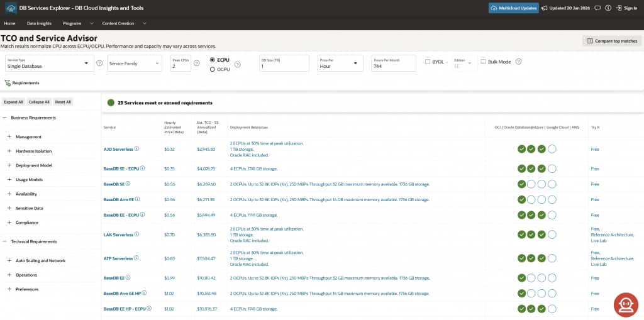Expand the Hardware Isolation requirement

click(9, 151)
